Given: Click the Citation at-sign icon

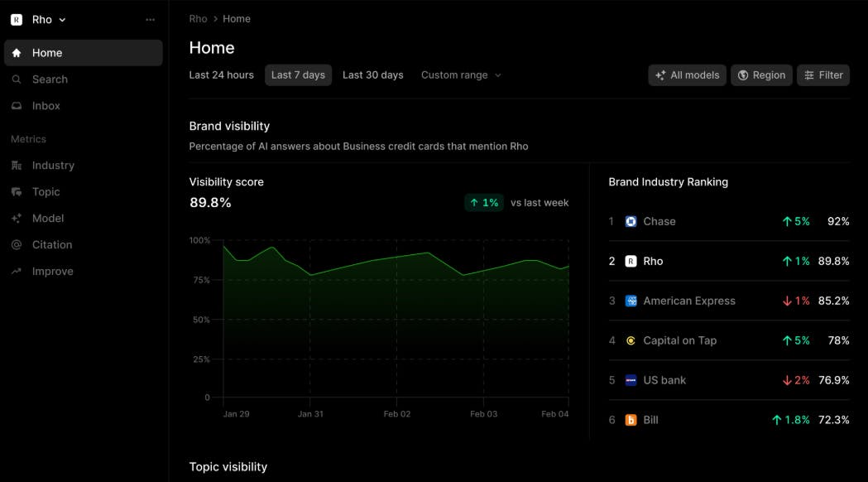Looking at the screenshot, I should [17, 245].
